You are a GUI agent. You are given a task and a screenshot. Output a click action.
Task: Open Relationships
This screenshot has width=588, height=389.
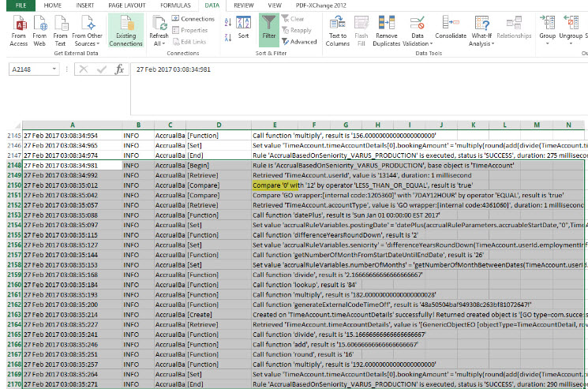(514, 28)
